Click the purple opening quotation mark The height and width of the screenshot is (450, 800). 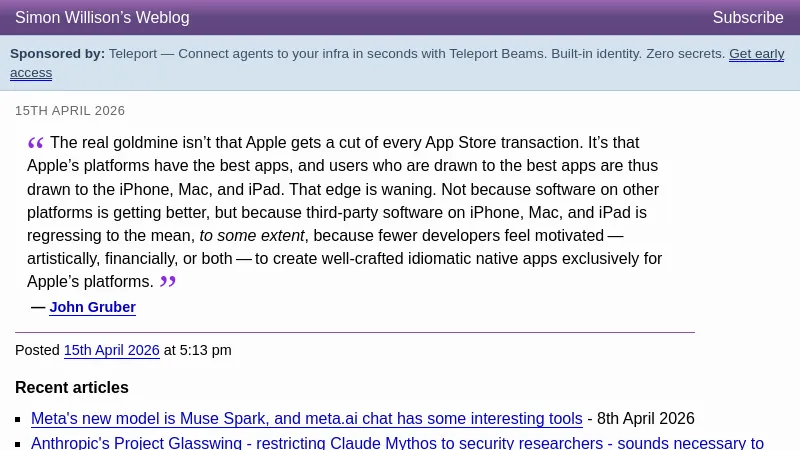pos(36,143)
